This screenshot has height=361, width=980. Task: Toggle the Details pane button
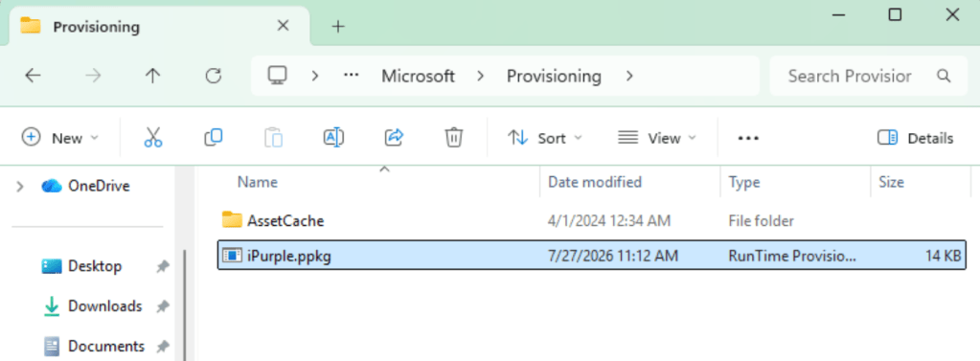pos(915,138)
